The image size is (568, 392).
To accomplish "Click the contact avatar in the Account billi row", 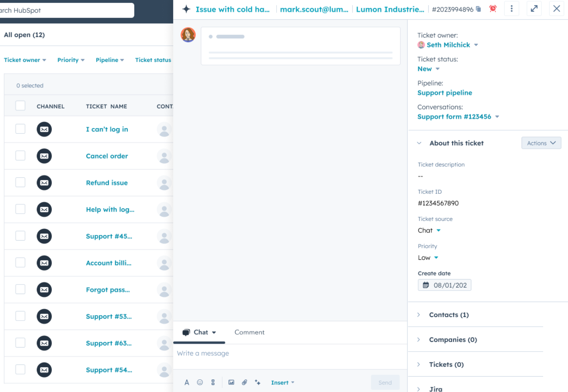I will coord(164,263).
